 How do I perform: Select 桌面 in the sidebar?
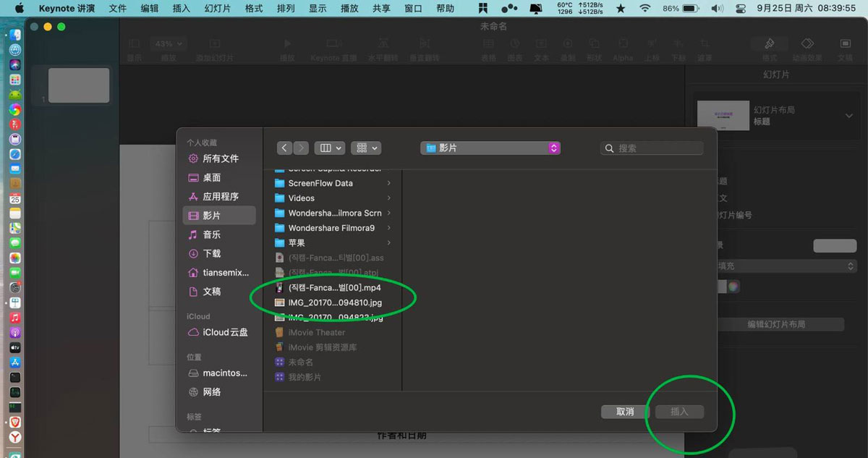(x=219, y=177)
